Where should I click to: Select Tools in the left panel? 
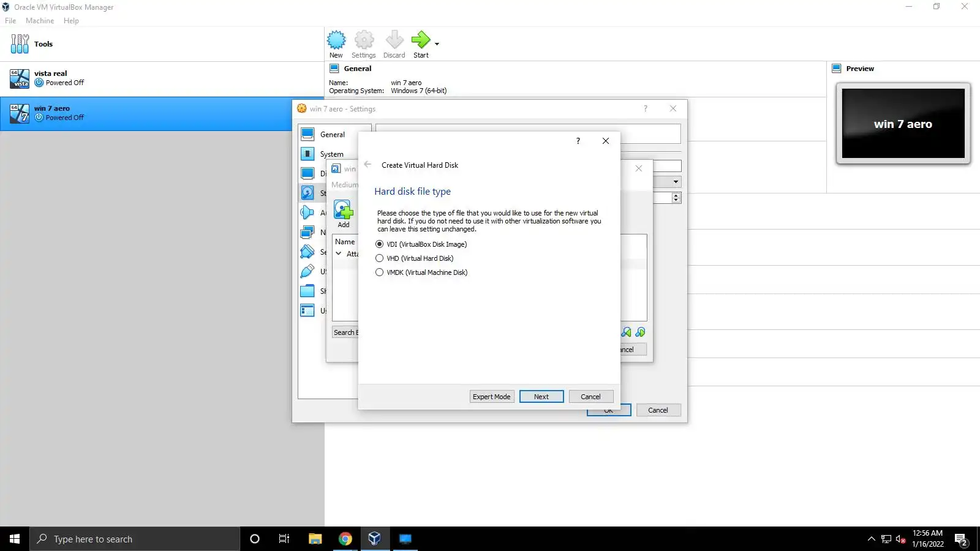click(162, 44)
